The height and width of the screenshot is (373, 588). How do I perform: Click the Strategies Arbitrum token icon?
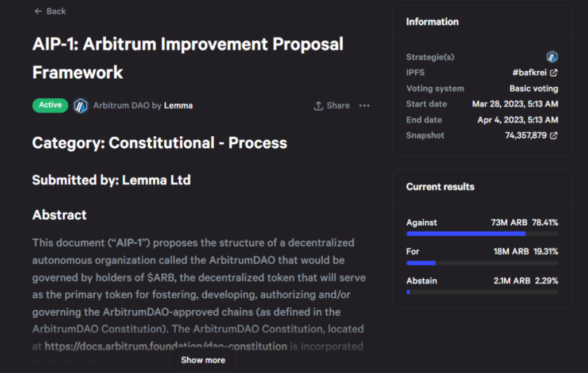552,57
